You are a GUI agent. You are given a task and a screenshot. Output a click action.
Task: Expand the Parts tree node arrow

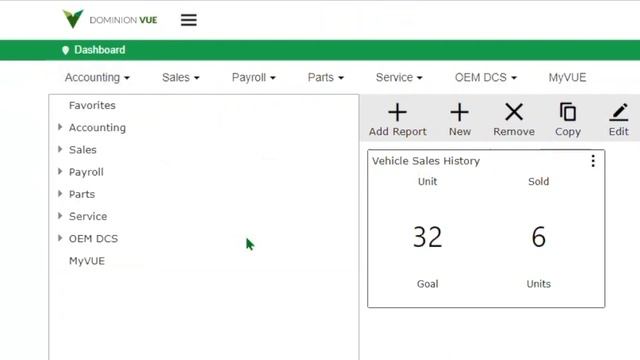tap(60, 194)
